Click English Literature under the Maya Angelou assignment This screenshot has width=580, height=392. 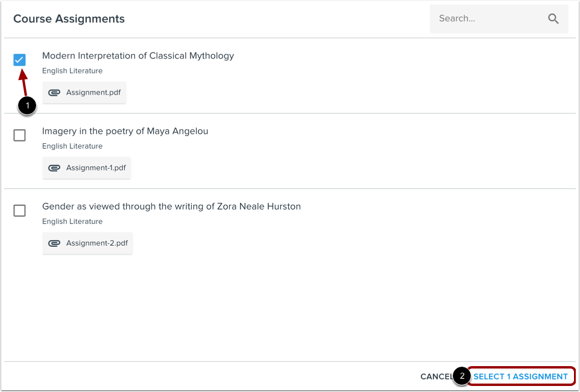[72, 146]
